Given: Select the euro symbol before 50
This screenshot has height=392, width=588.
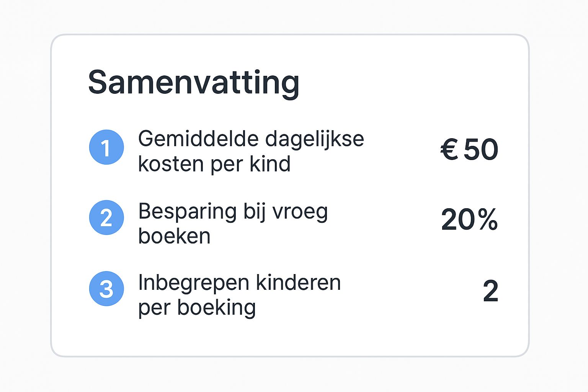Looking at the screenshot, I should click(449, 149).
